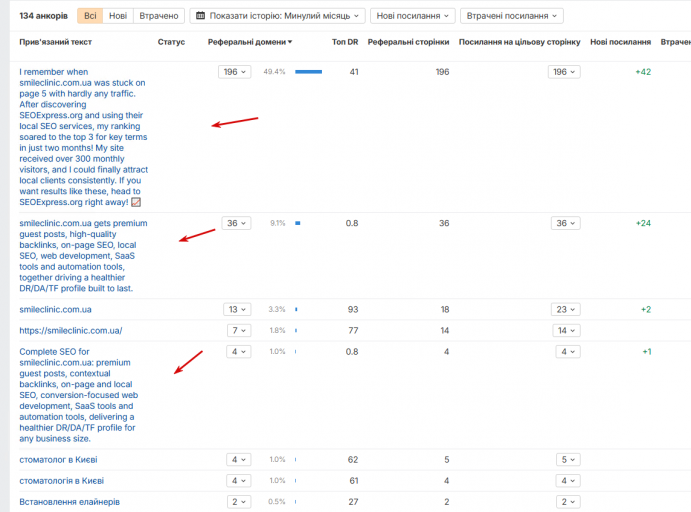Expand referring domains dropdown for Встановлення елайнерів

(239, 502)
